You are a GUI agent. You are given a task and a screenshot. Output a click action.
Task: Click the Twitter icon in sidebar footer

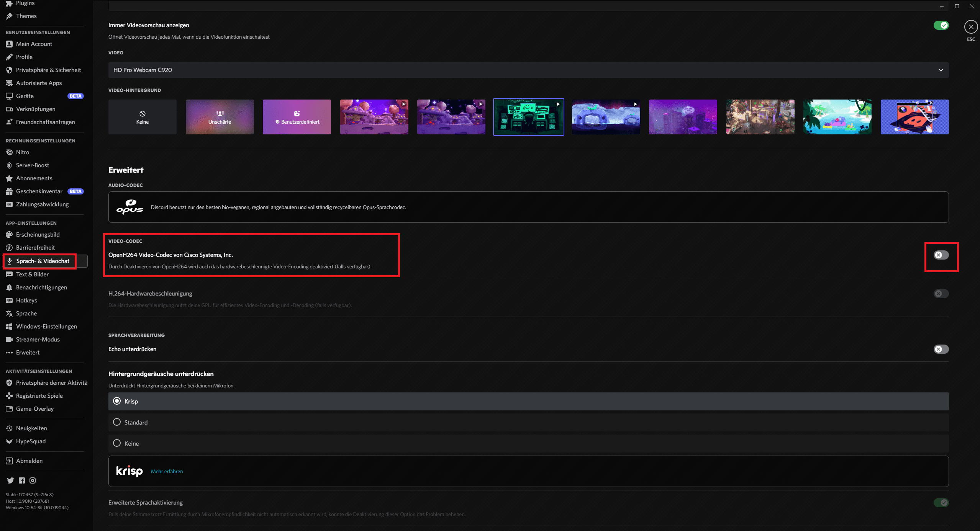(10, 480)
